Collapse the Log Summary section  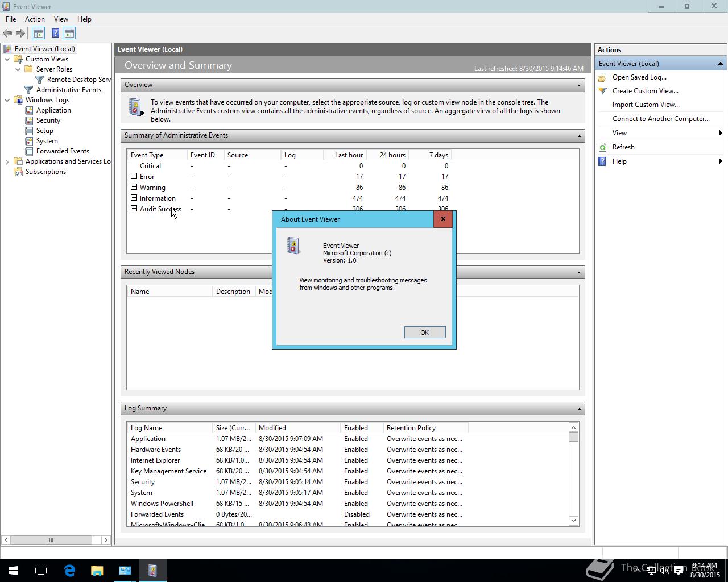tap(579, 409)
